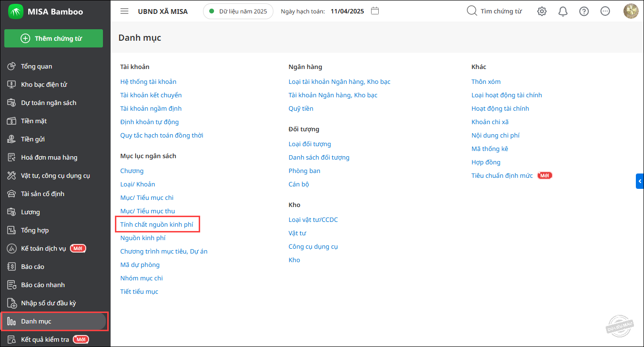The image size is (644, 347).
Task: Open Mã dự phòng link
Action: (x=140, y=265)
